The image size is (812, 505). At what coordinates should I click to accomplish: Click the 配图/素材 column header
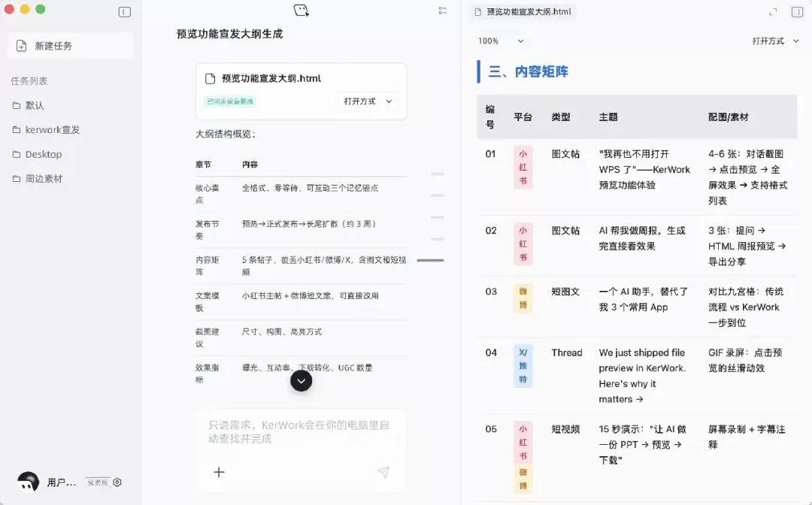point(728,117)
